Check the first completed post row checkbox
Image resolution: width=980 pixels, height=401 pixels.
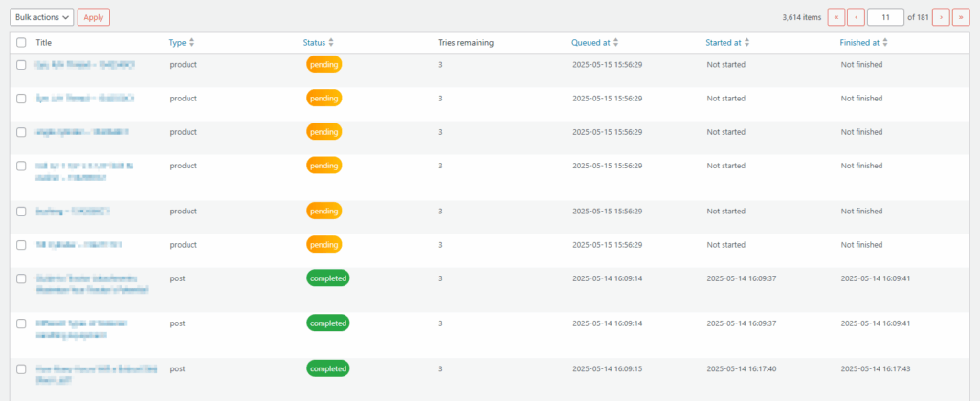(21, 278)
